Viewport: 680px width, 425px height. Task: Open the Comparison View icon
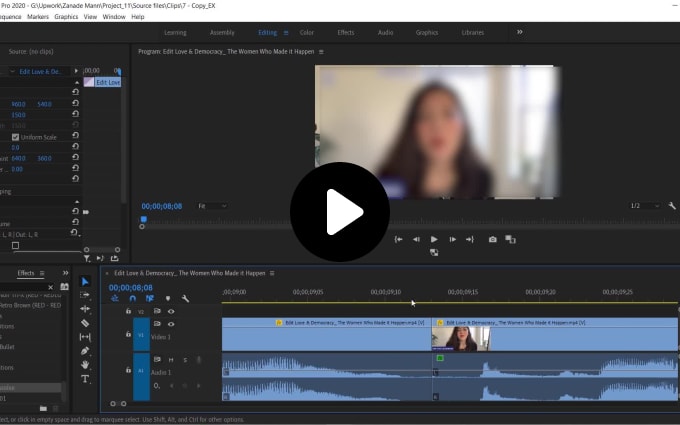pos(510,239)
